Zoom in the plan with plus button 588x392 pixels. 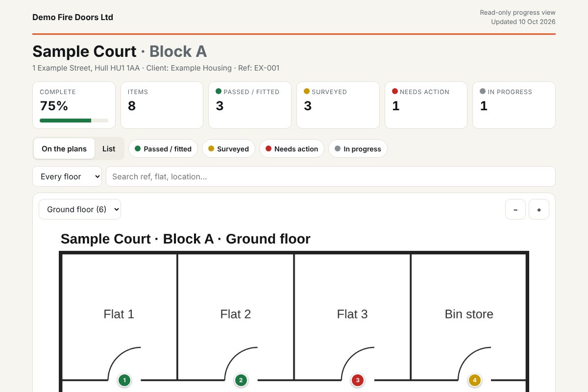click(539, 209)
